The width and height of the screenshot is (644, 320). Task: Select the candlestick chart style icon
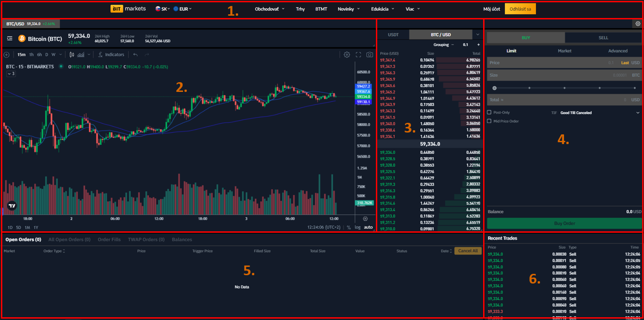pos(72,54)
